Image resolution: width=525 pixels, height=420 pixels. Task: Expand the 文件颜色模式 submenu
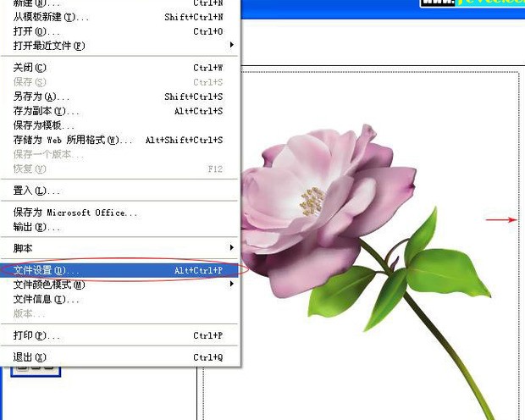click(x=231, y=285)
